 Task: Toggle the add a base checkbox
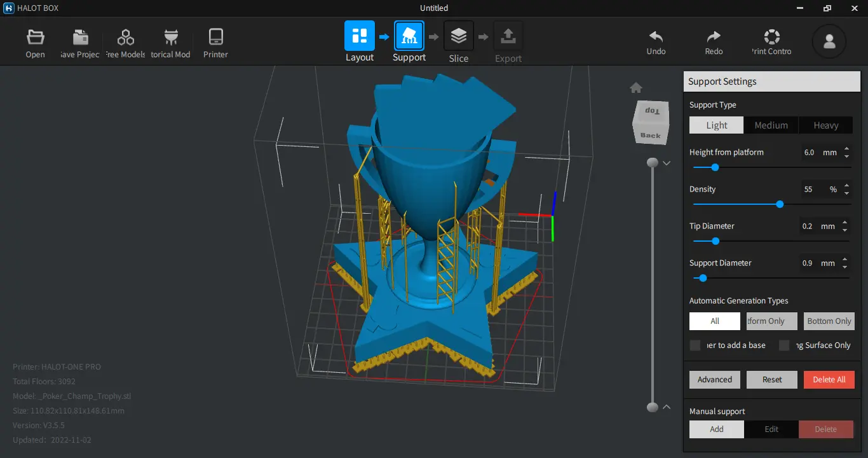click(695, 345)
